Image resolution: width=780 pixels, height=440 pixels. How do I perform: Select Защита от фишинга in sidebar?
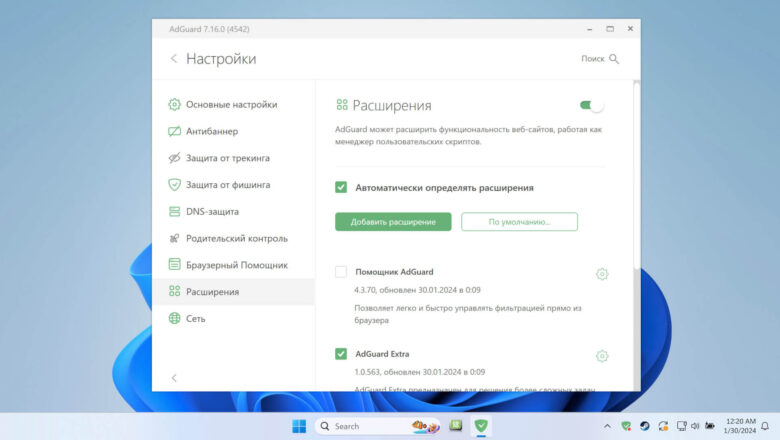pos(233,185)
